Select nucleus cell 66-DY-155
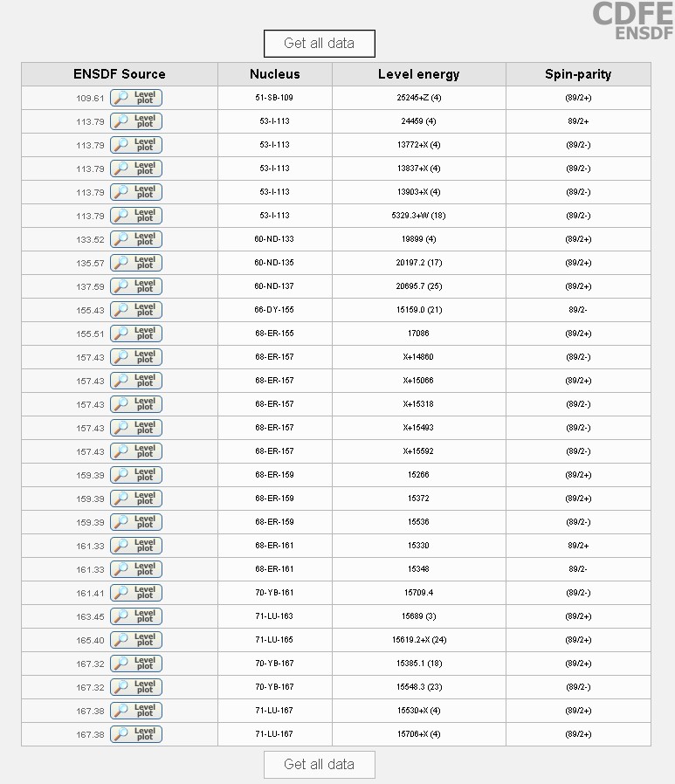This screenshot has height=784, width=675. [274, 310]
